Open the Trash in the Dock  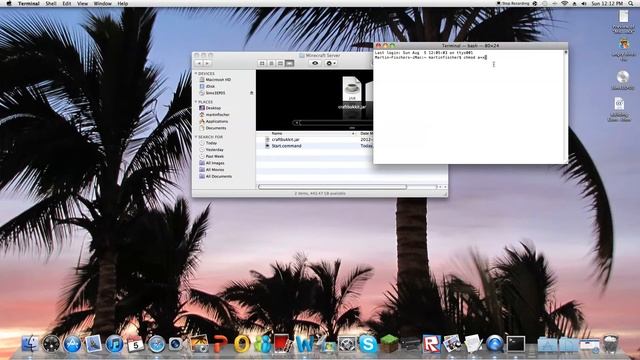[611, 344]
